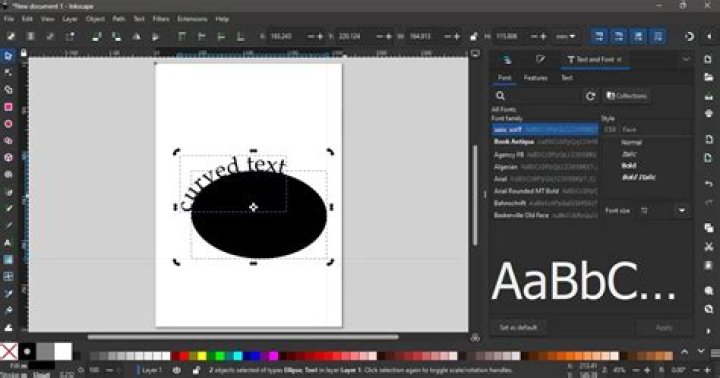
Task: Switch to the Text sub-tab
Action: (x=567, y=78)
